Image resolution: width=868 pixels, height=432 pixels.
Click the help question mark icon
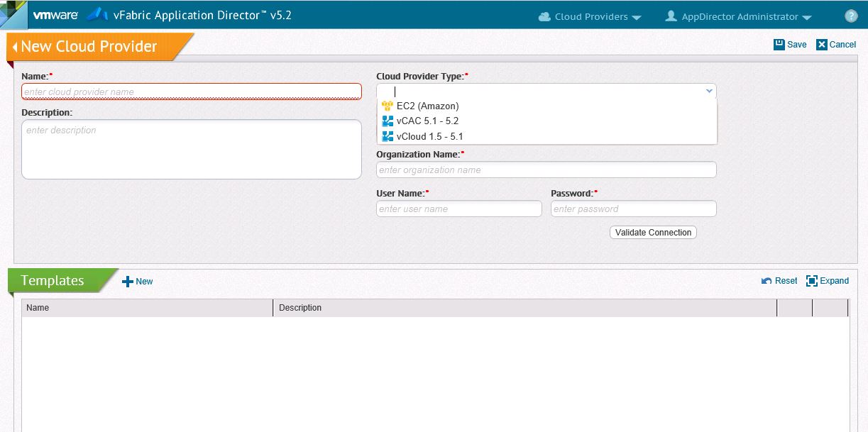tap(851, 16)
